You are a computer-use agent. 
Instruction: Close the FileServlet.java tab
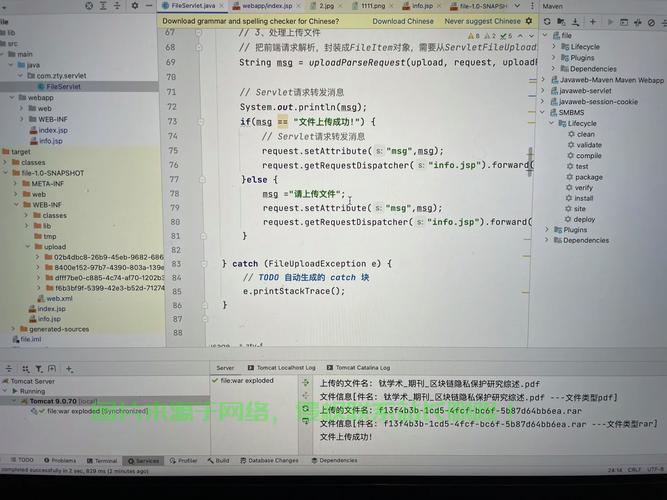coord(221,6)
